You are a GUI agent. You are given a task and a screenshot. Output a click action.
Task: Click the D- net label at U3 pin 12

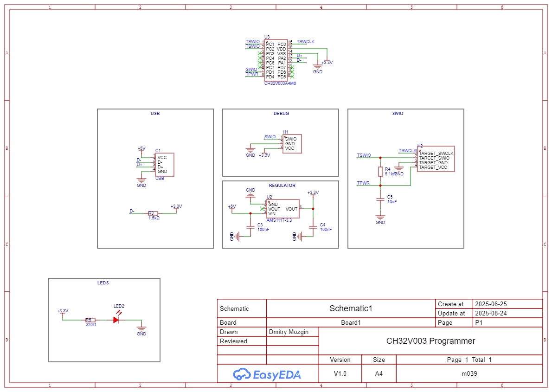click(299, 60)
